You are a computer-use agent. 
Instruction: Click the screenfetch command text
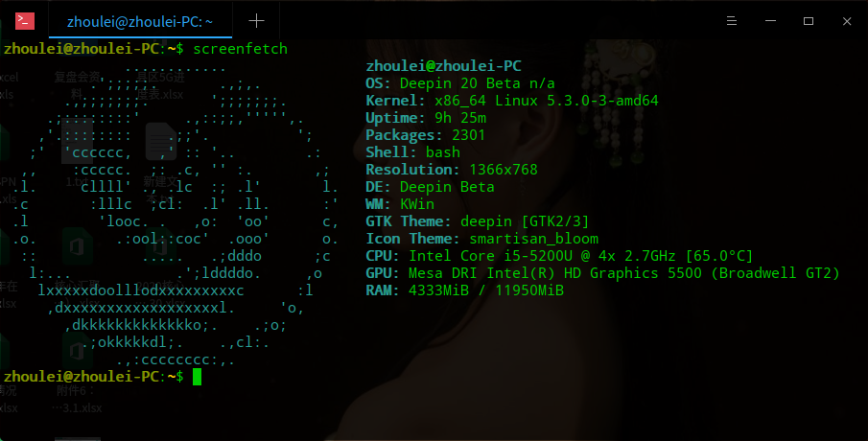[240, 49]
